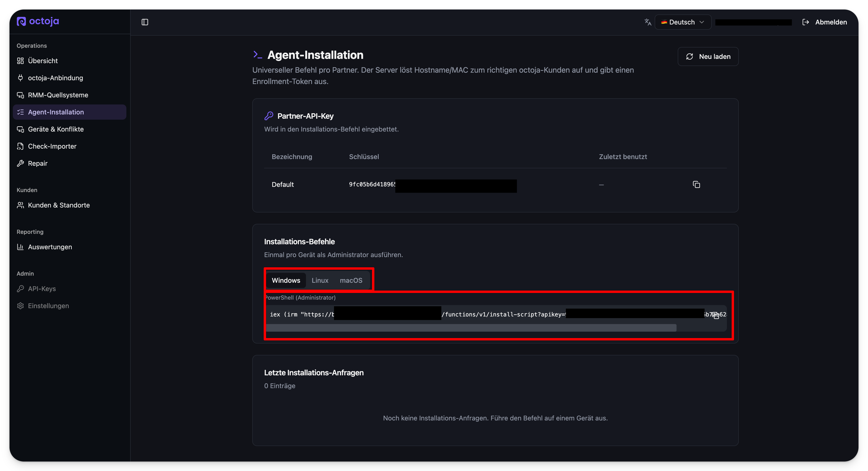Open Check-Importer in the sidebar
The image size is (868, 471).
[69, 146]
